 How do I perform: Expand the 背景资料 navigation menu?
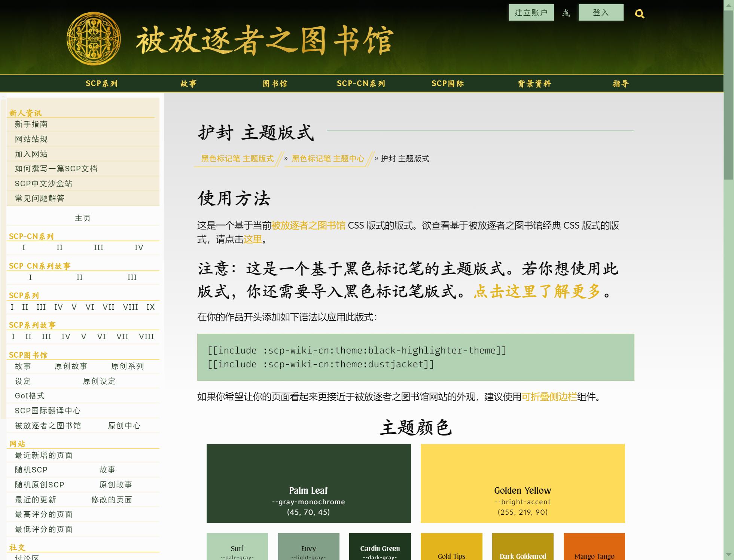[534, 84]
